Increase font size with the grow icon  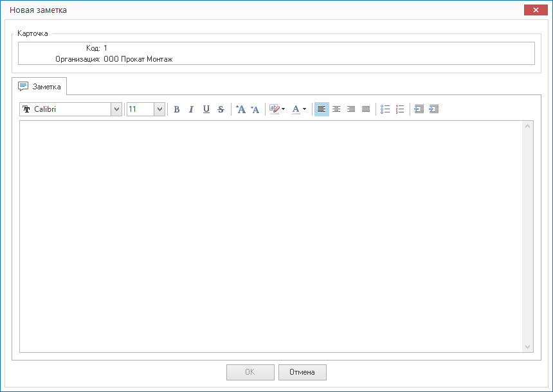point(240,109)
